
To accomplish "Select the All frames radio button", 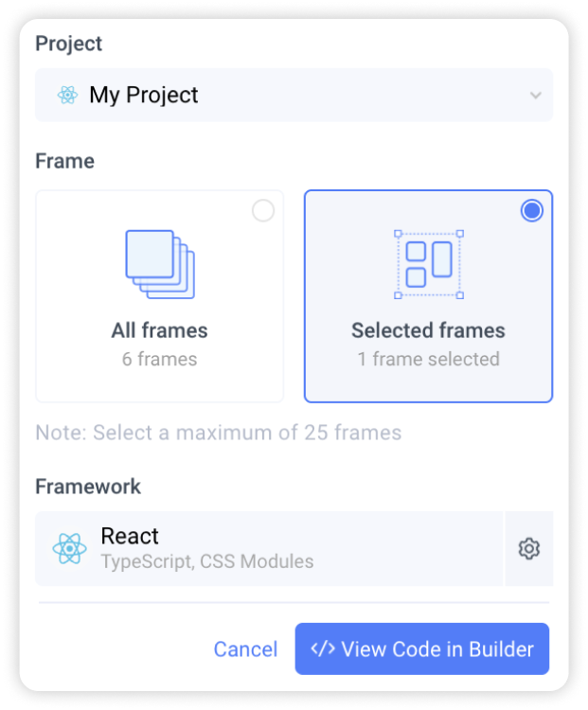I will click(263, 210).
